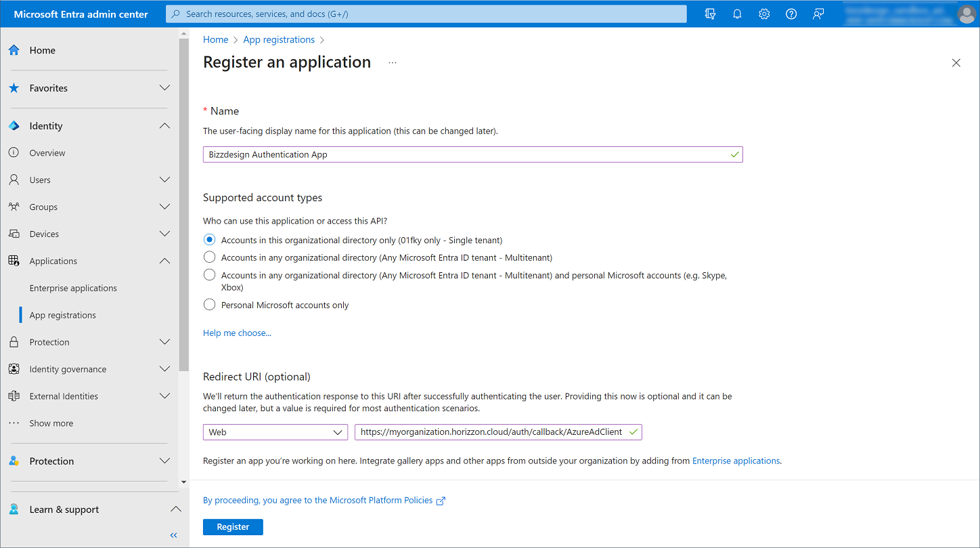Click search magnifier icon in search bar
The height and width of the screenshot is (548, 980).
(177, 14)
